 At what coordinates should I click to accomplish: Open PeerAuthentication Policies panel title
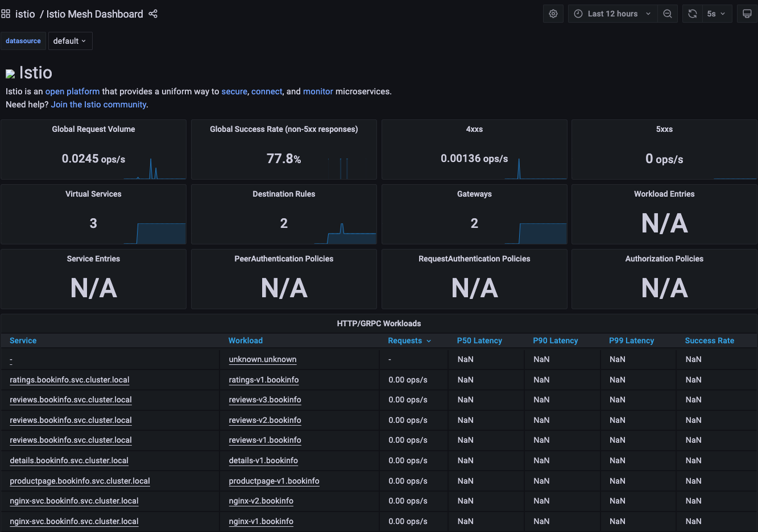pyautogui.click(x=284, y=259)
